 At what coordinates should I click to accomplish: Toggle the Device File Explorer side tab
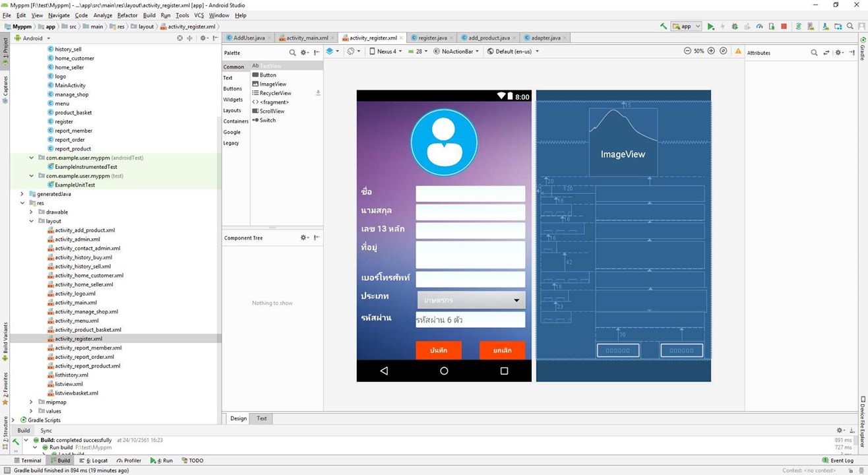coord(863,422)
